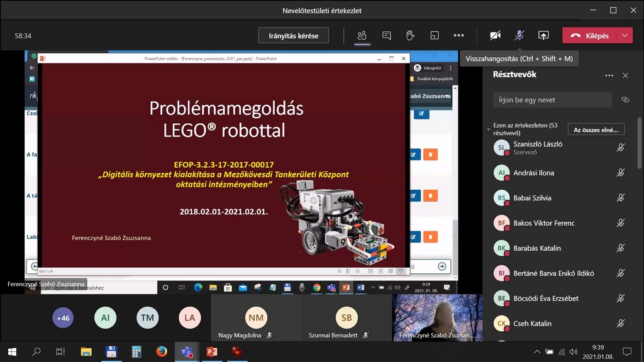
Task: Open Firefox from the taskbar
Action: pyautogui.click(x=162, y=352)
